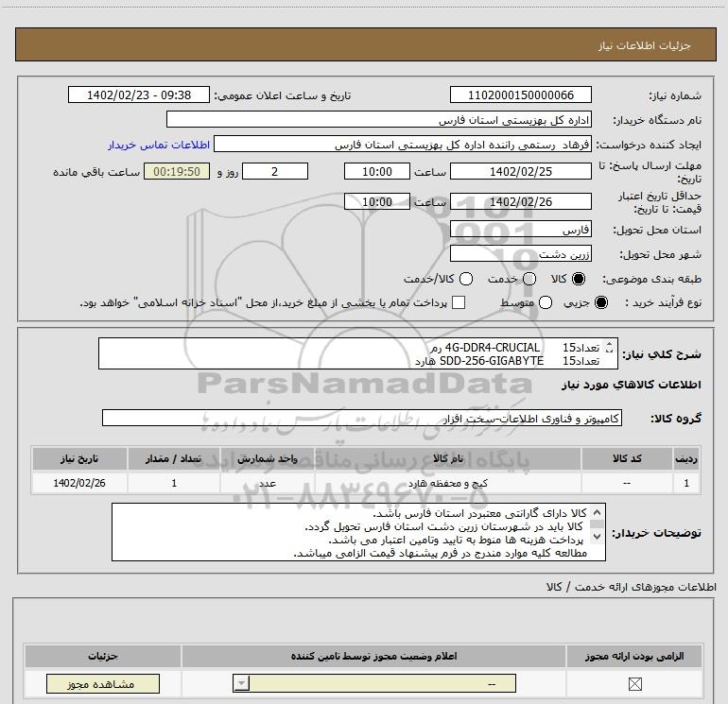
Task: Click the remaining time 00:19:50 field
Action: [x=177, y=171]
